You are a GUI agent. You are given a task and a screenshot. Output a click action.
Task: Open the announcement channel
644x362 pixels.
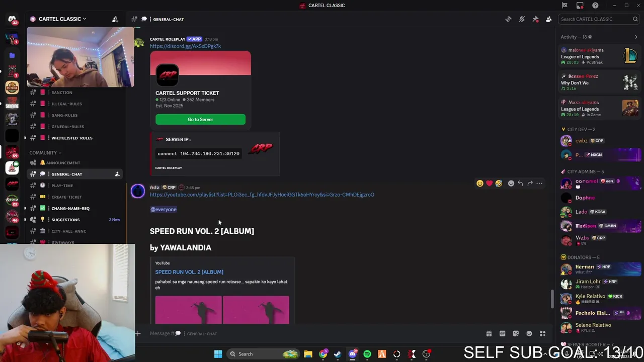point(63,163)
